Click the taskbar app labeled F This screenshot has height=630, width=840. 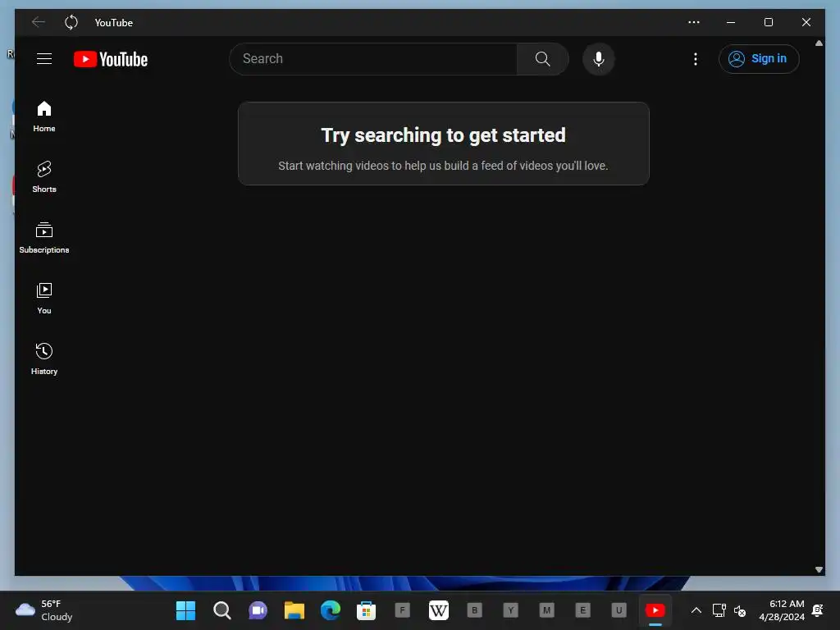click(x=402, y=610)
